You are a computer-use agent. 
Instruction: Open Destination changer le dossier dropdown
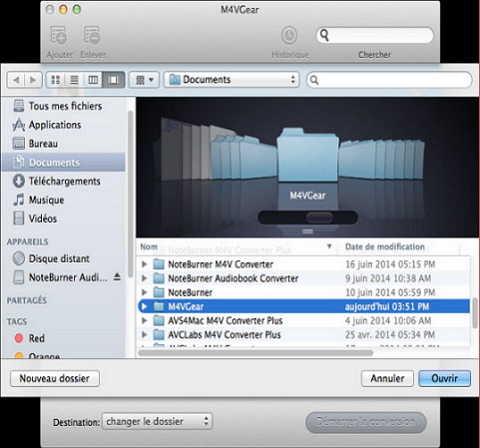(x=157, y=421)
